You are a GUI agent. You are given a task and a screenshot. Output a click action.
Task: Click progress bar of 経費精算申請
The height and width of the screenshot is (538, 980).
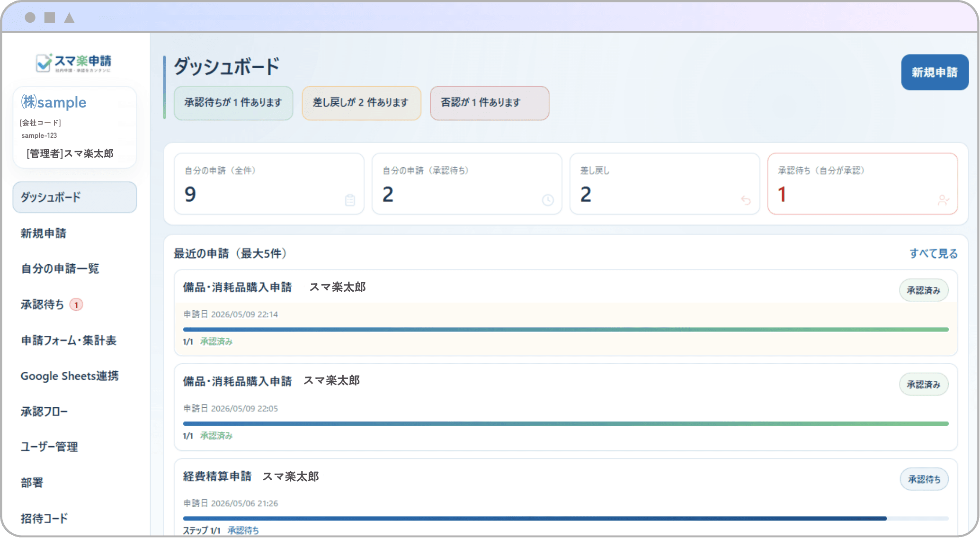point(566,519)
